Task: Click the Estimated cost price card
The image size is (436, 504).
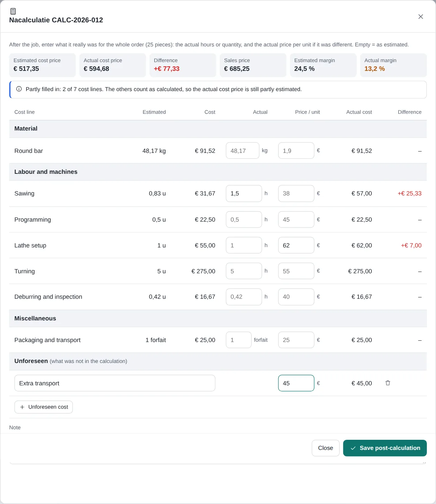Action: [x=42, y=65]
